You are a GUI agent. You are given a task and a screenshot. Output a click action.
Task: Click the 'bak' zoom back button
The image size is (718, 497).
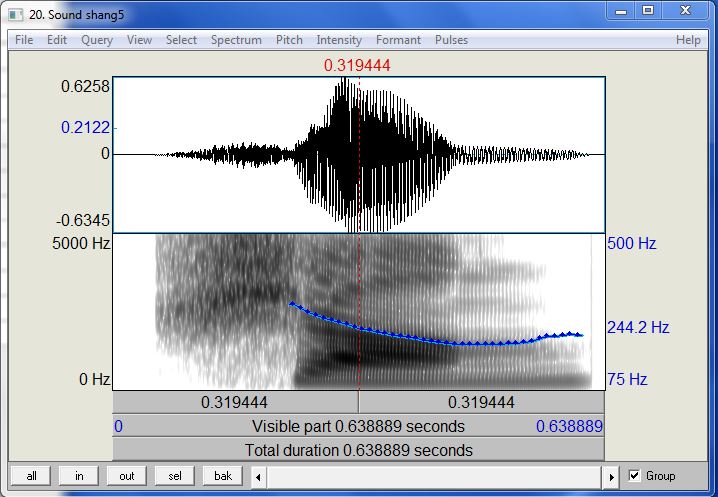tap(223, 476)
